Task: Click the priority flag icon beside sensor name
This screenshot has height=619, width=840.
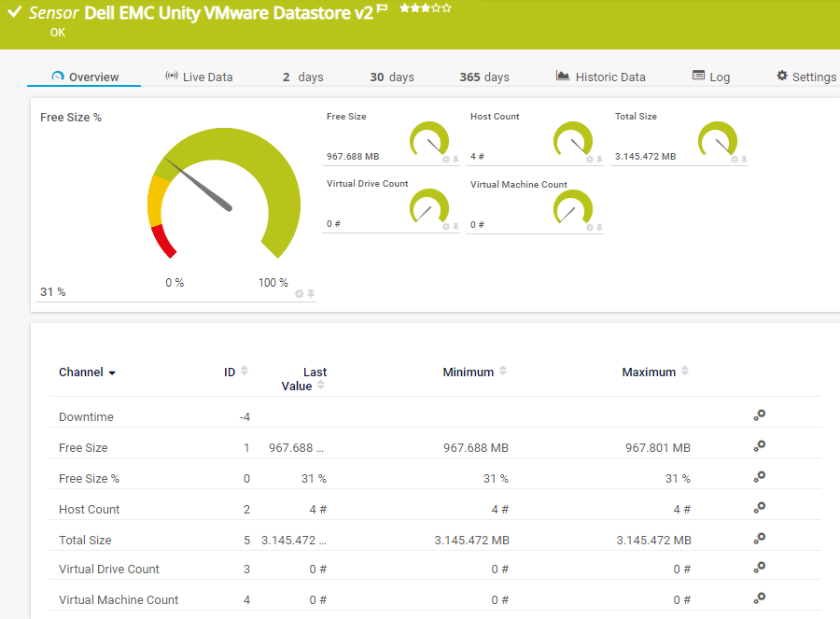Action: [382, 9]
